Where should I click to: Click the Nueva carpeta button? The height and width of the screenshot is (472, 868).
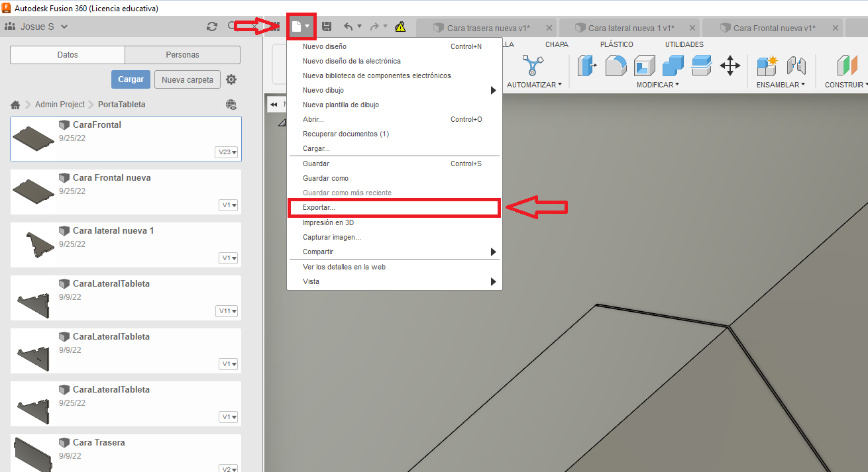(188, 79)
